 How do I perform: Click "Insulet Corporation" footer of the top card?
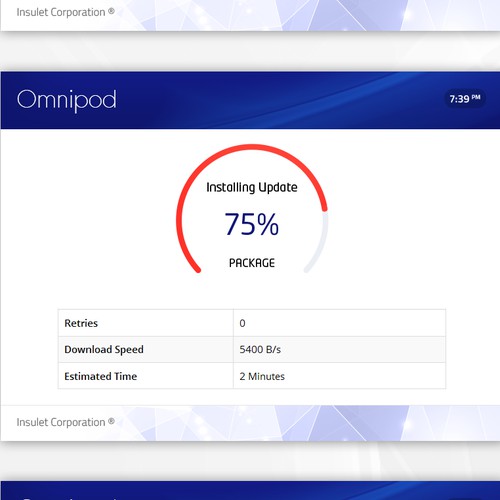point(66,12)
